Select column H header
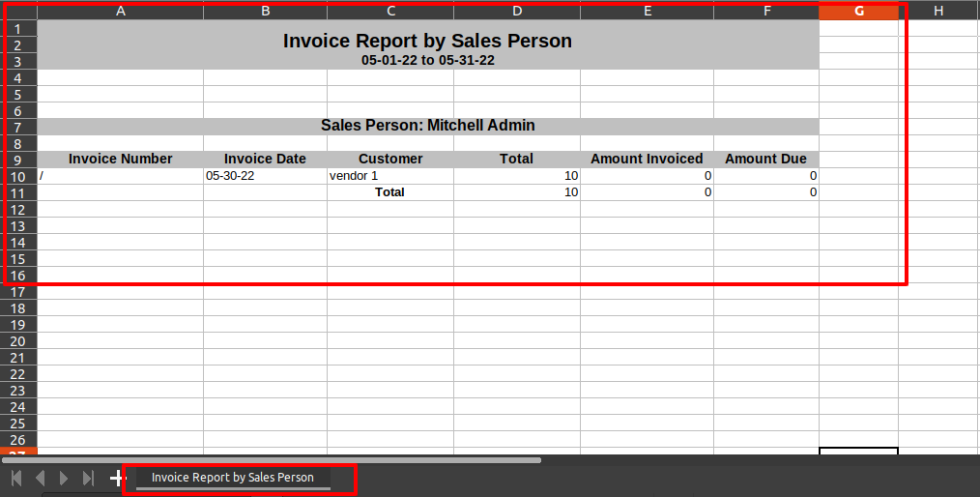 [x=938, y=11]
